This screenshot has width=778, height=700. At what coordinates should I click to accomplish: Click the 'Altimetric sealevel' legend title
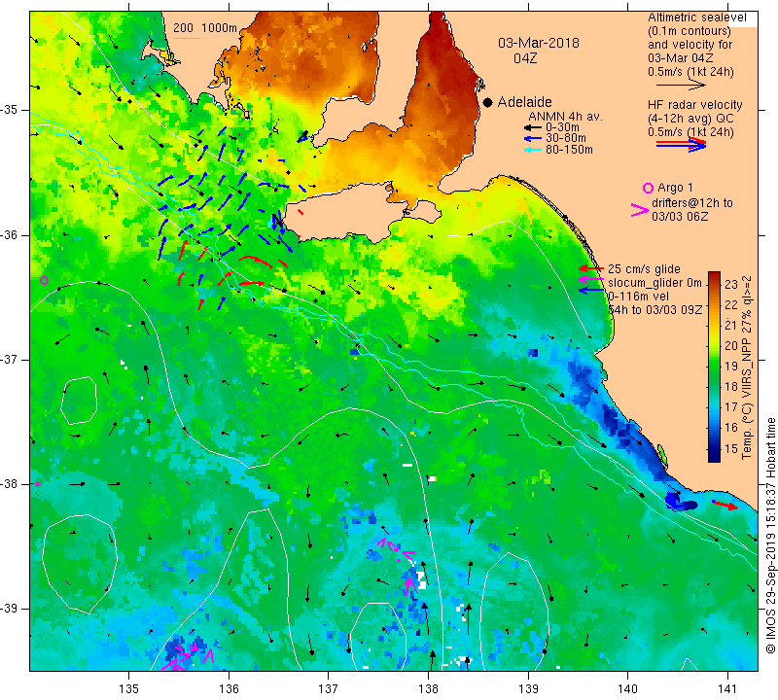[x=696, y=17]
